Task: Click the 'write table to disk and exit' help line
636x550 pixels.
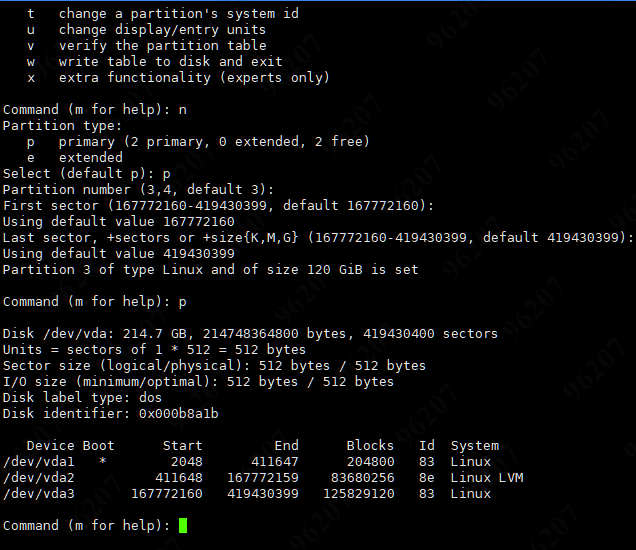Action: tap(170, 62)
